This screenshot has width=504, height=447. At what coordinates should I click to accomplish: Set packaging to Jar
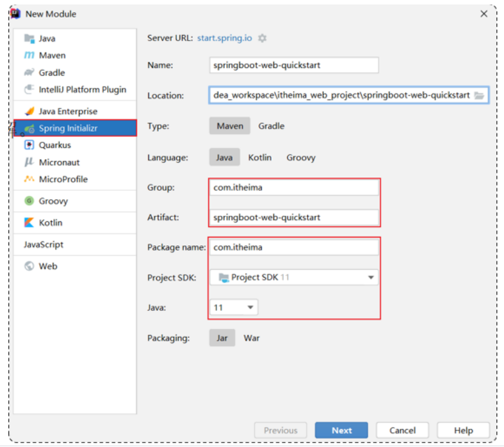point(222,338)
